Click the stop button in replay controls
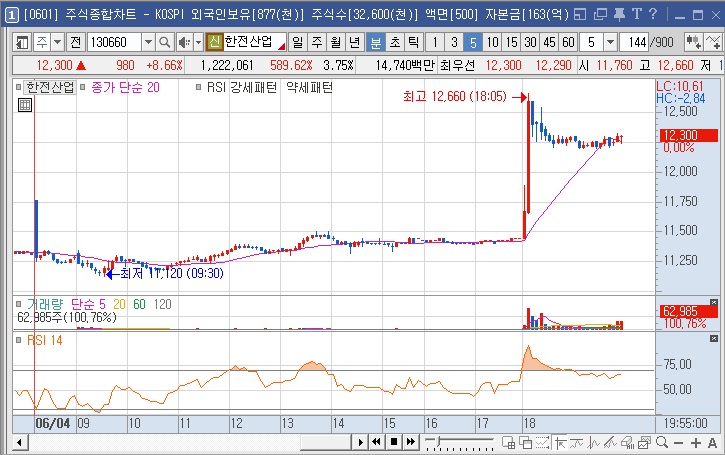This screenshot has width=725, height=455. (394, 442)
